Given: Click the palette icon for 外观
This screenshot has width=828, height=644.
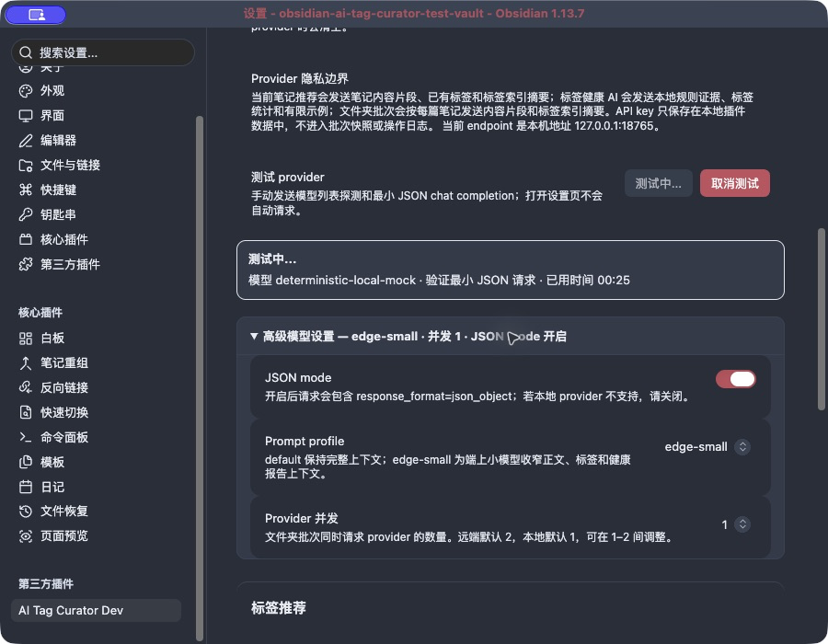Looking at the screenshot, I should click(x=26, y=91).
